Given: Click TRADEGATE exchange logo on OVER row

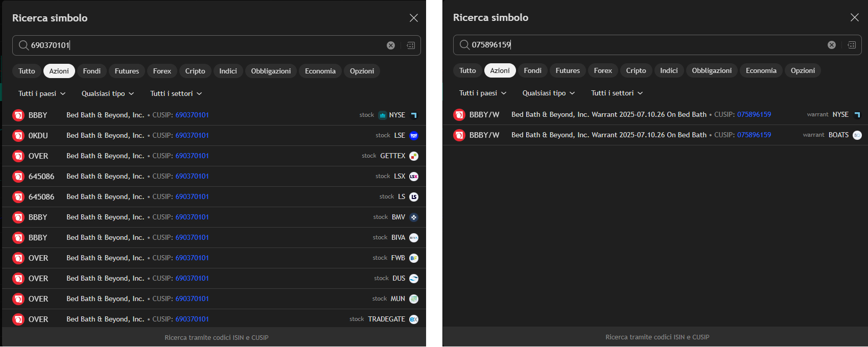Looking at the screenshot, I should (x=414, y=319).
